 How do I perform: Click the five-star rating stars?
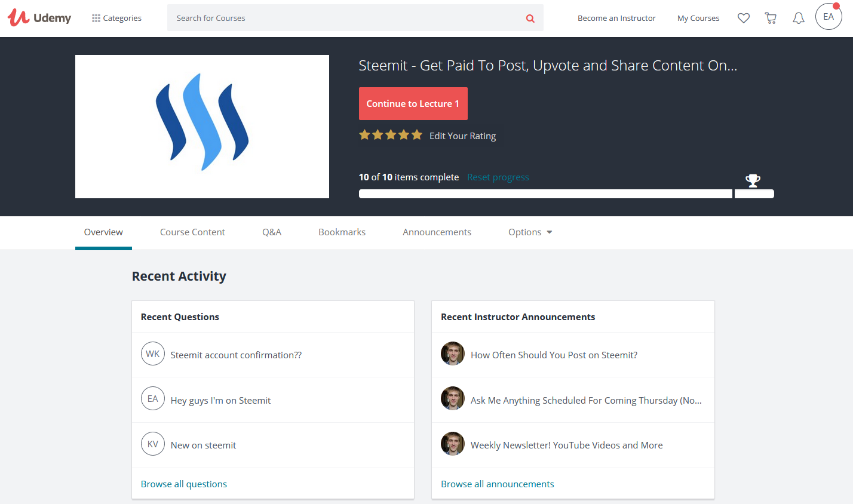[391, 135]
